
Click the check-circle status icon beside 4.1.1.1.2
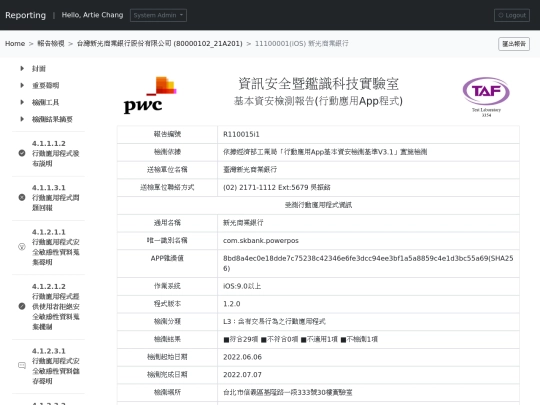pos(22,153)
